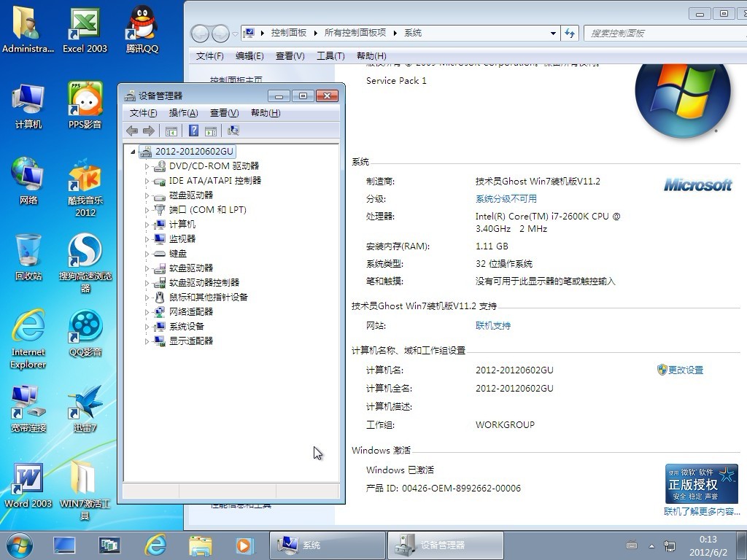Viewport: 747px width, 560px height.
Task: Select the 迅雷7 desktop shortcut
Action: [85, 408]
